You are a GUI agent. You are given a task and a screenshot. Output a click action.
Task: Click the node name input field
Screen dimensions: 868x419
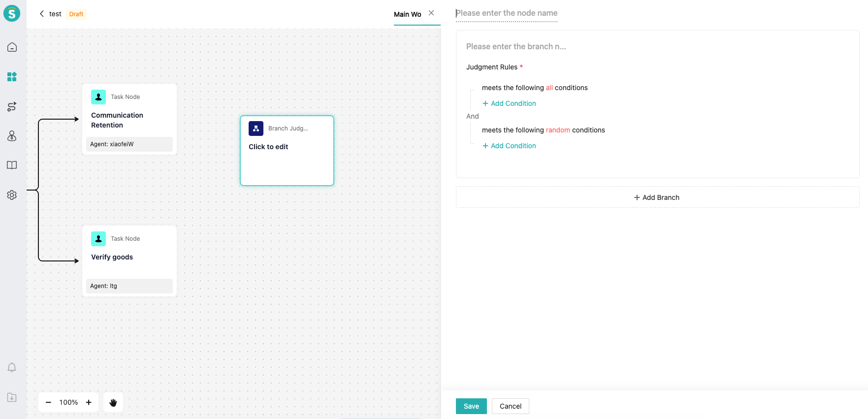point(507,13)
